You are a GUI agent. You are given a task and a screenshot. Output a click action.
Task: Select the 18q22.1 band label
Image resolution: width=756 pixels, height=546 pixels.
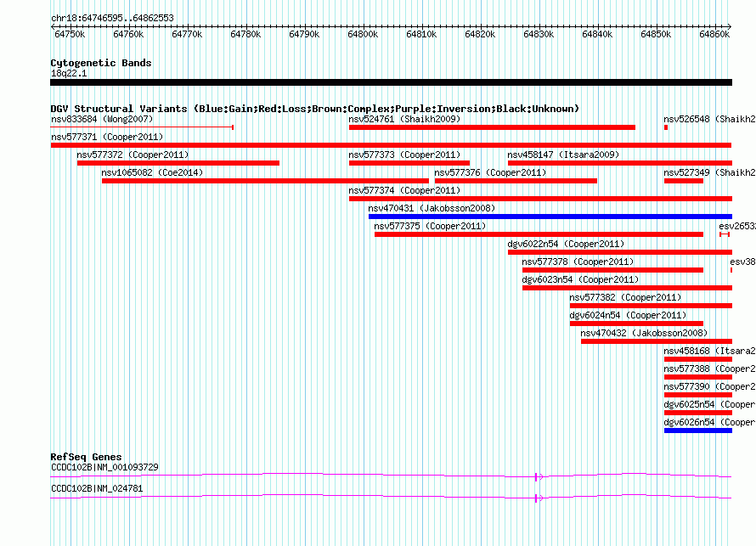69,73
